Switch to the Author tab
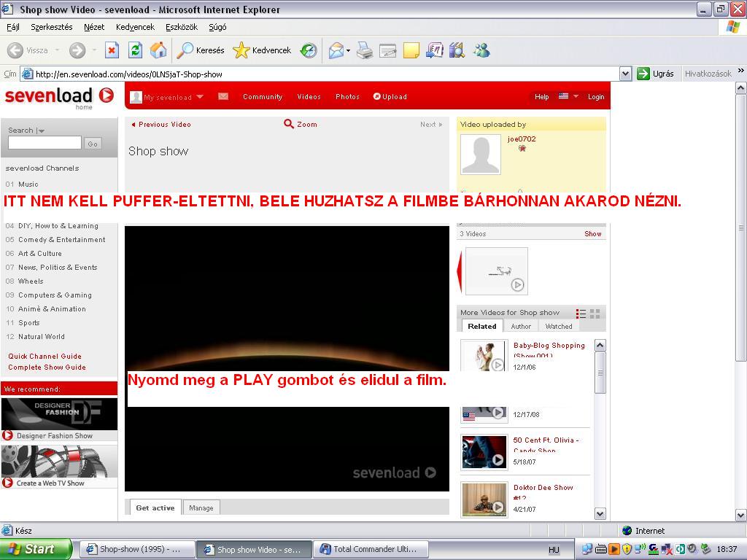This screenshot has width=747, height=560. (521, 327)
